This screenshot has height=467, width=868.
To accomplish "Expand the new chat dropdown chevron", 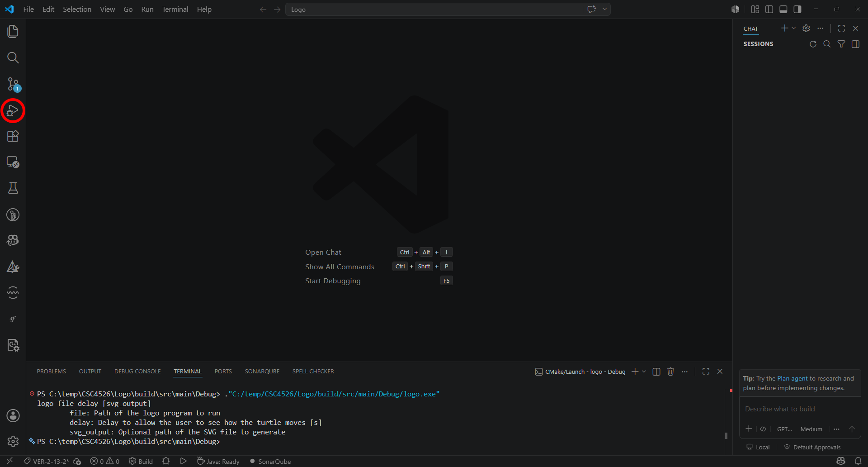I will 793,28.
